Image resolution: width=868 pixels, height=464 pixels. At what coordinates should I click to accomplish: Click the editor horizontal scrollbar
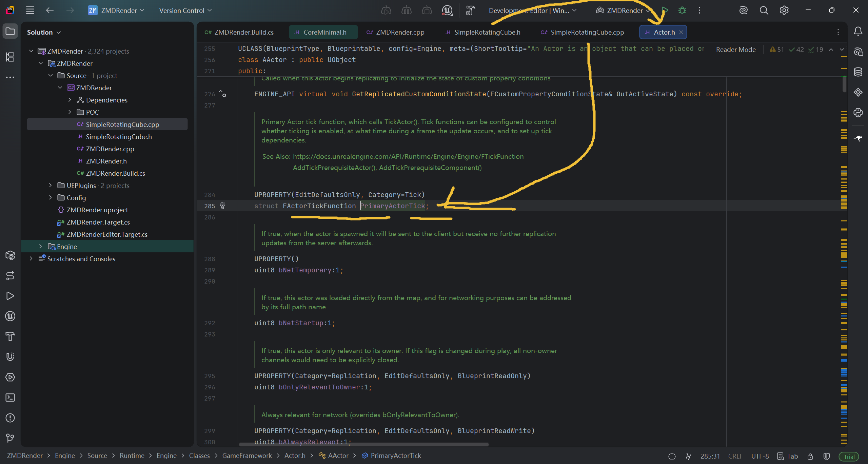(363, 444)
